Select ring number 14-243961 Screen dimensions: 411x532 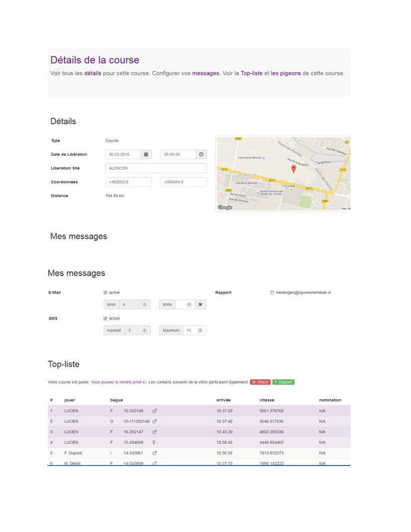click(133, 453)
